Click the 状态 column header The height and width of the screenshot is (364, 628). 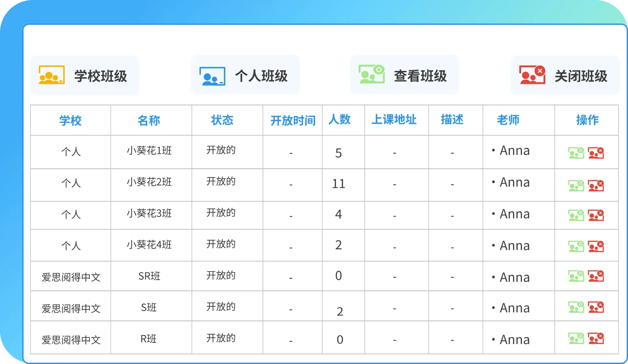(222, 120)
